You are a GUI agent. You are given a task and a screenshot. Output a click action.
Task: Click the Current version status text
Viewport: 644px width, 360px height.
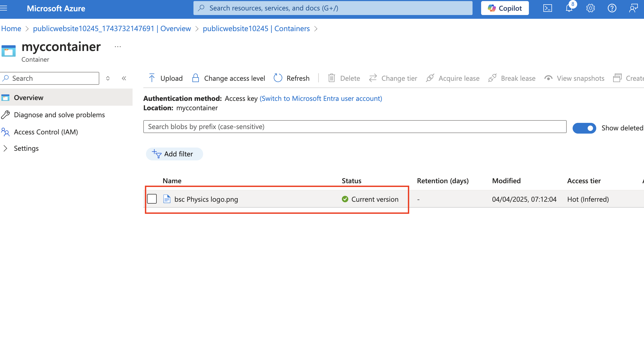pos(375,199)
